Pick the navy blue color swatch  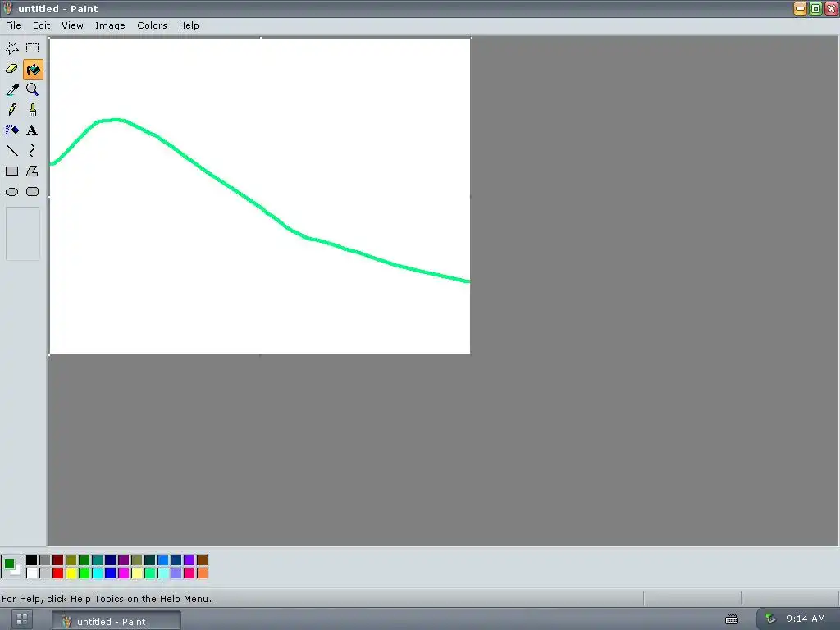click(x=111, y=559)
